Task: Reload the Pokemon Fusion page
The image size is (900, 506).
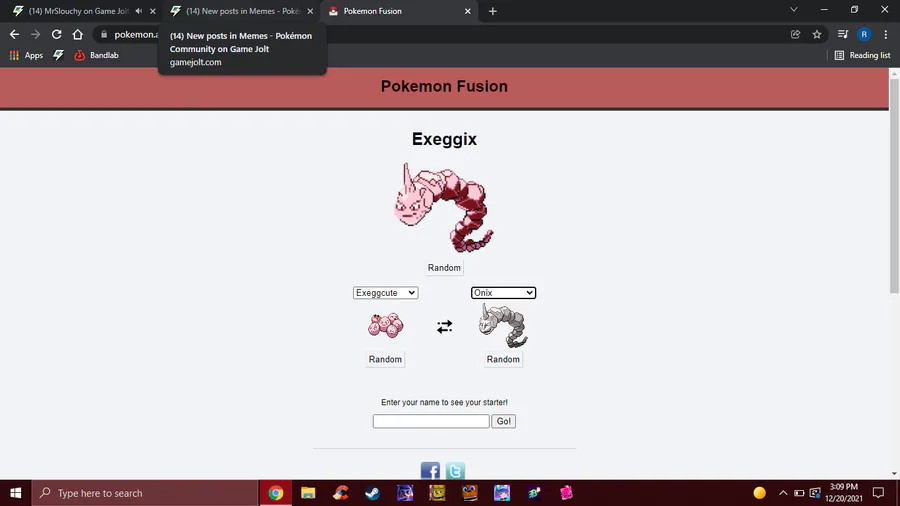Action: point(56,34)
